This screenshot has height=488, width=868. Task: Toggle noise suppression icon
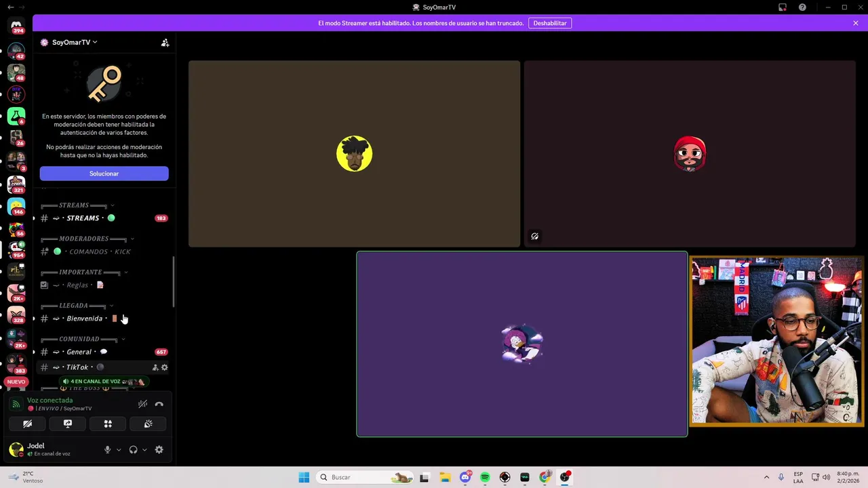(142, 404)
